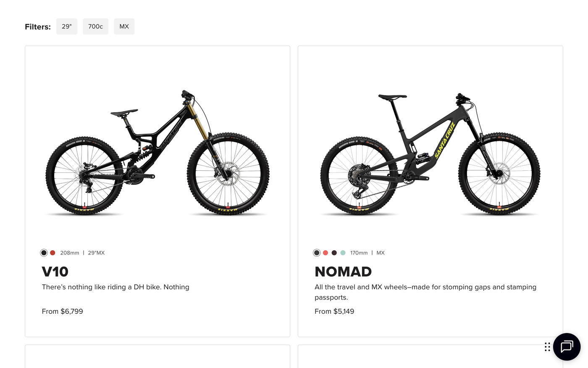This screenshot has width=588, height=368.
Task: Select the black V10 color swatch
Action: (43, 252)
